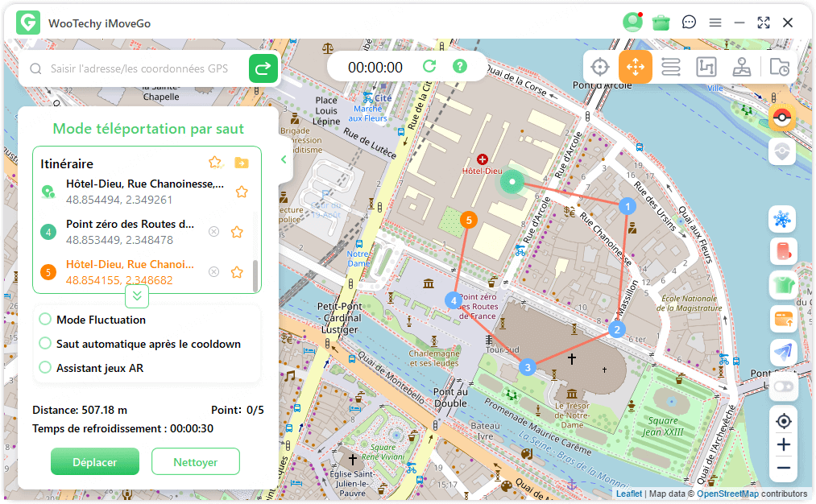The image size is (816, 504).
Task: Collapse the side panel with left chevron
Action: (284, 160)
